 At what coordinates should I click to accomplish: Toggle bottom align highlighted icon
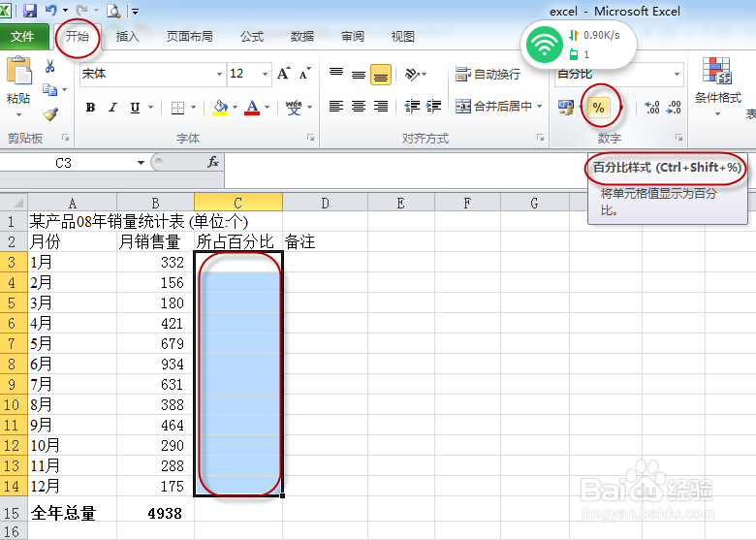point(380,75)
